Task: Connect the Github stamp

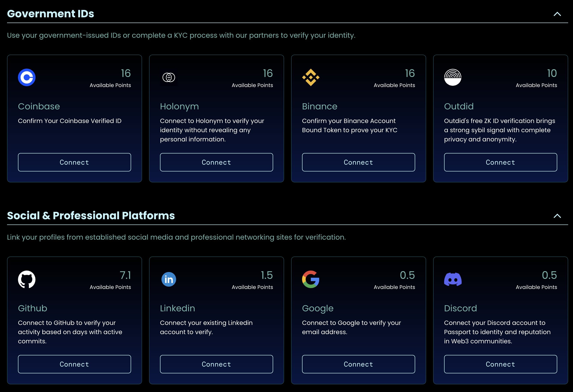Action: tap(75, 364)
